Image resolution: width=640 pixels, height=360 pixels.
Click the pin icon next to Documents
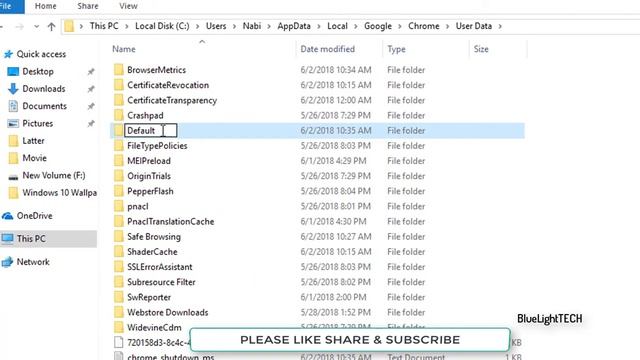91,107
